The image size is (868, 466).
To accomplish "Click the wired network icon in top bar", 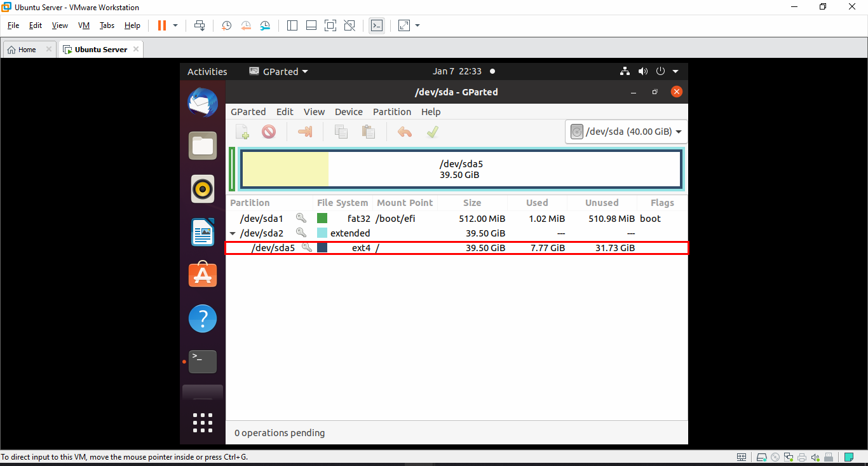I will point(625,72).
